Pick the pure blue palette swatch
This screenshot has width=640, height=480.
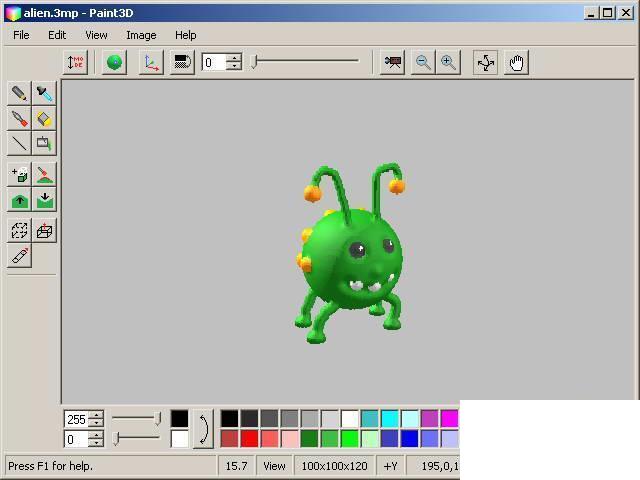(409, 439)
